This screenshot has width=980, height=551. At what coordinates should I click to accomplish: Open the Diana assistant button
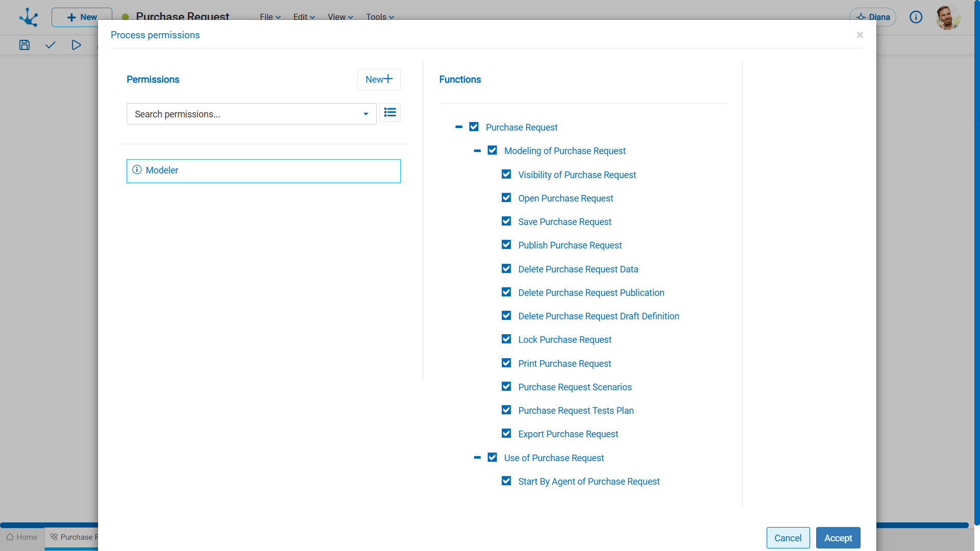pyautogui.click(x=872, y=17)
